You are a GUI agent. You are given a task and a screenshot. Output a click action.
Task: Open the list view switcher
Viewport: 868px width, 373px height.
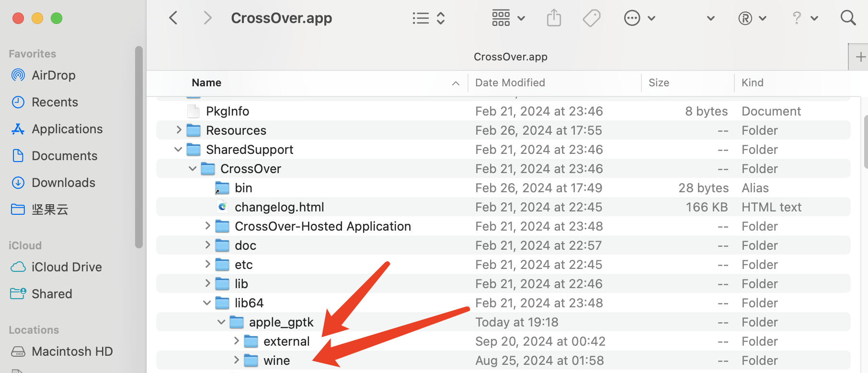click(429, 18)
